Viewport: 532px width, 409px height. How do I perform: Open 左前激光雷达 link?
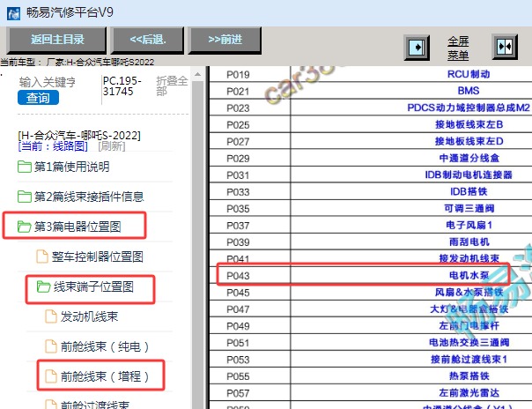coord(469,392)
